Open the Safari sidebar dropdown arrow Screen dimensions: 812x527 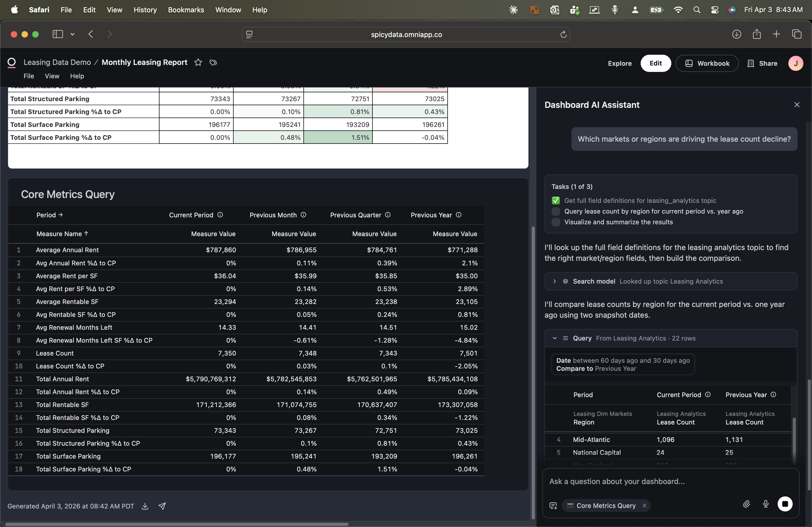[x=72, y=34]
